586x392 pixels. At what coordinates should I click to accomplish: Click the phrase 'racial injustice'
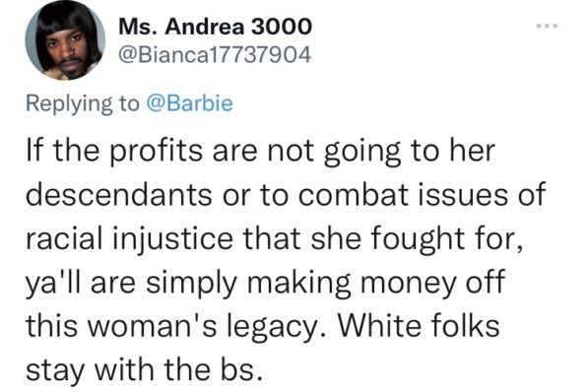click(x=130, y=239)
